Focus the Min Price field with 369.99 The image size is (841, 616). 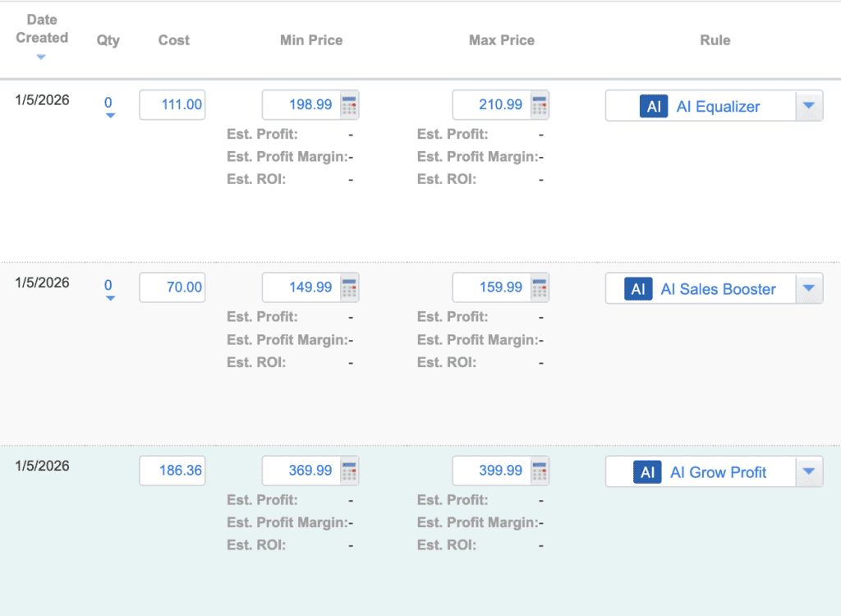tap(301, 471)
